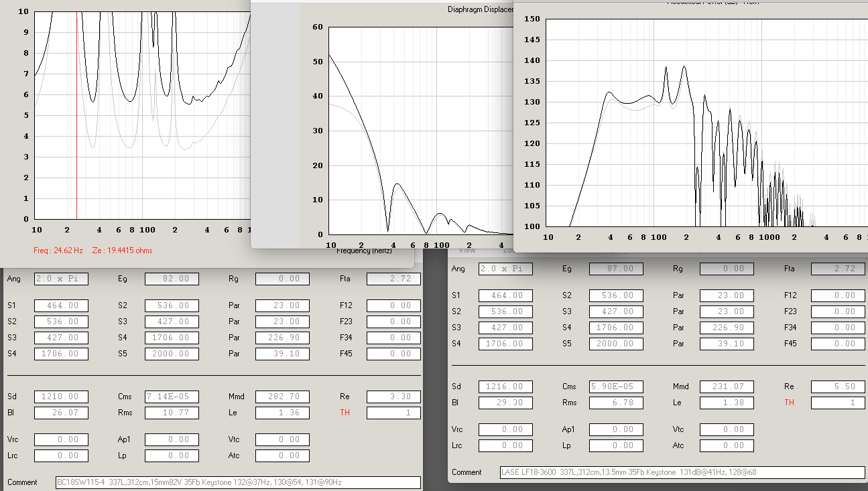Click S4 field 1706.00 beside S5 in BC18SW115 window
Screen dimensions: 868x491
61,354
